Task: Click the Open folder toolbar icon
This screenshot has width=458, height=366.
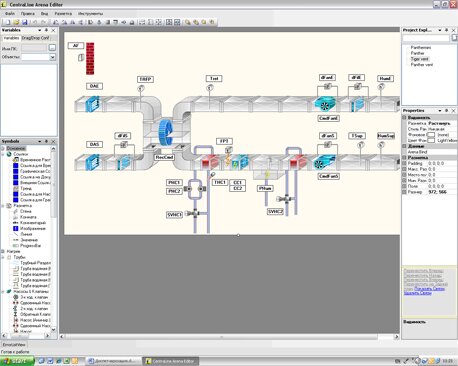Action: (x=16, y=22)
